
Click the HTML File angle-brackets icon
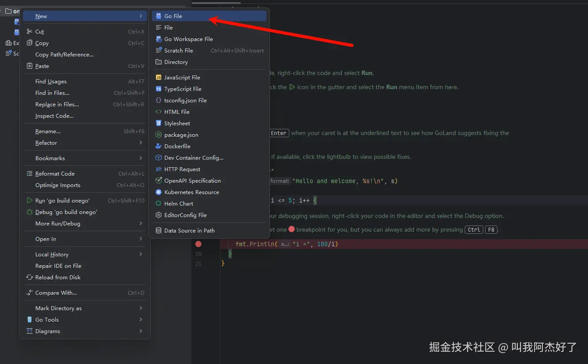(x=159, y=112)
